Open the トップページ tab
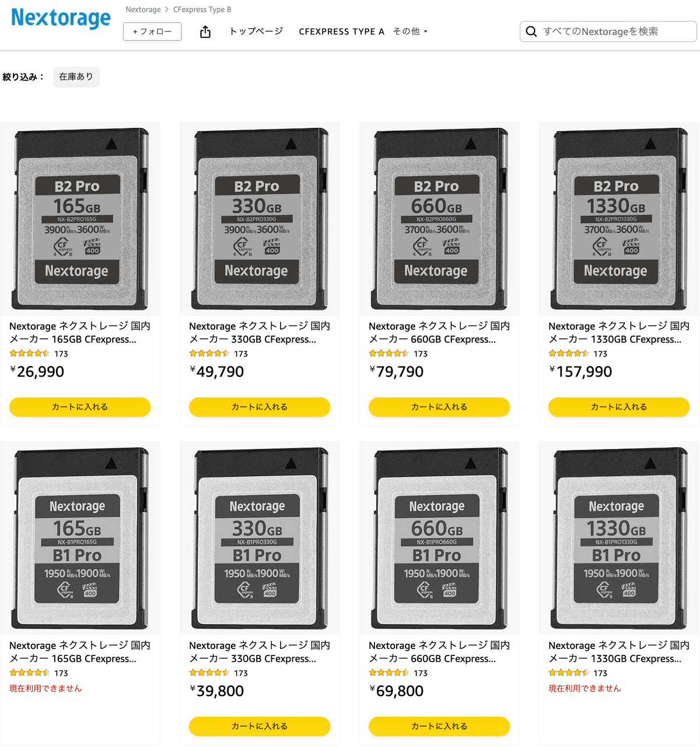Viewport: 700px width, 747px height. [256, 32]
